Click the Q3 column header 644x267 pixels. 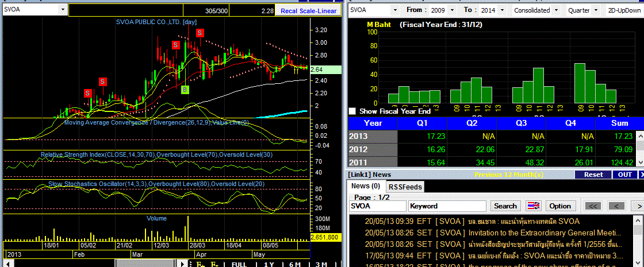(521, 123)
